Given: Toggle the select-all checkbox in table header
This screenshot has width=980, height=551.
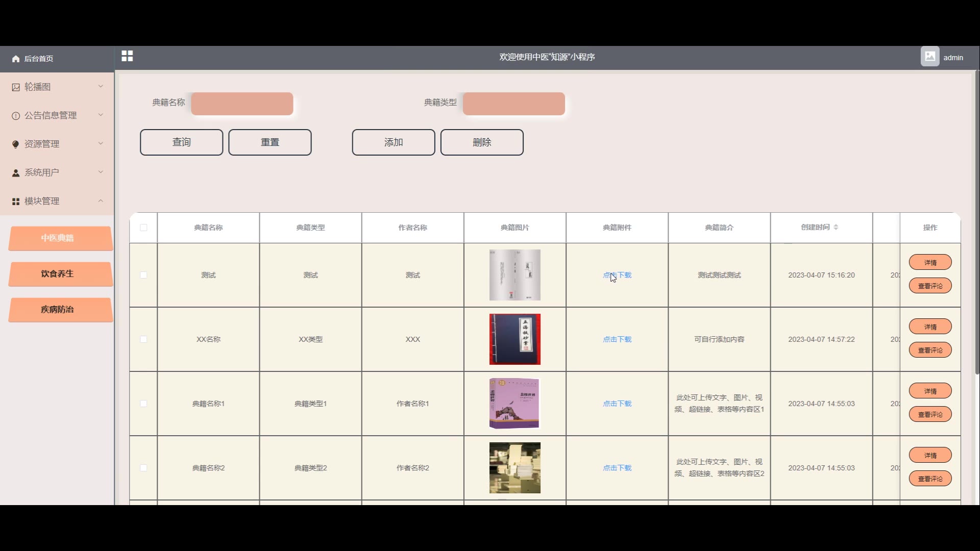Looking at the screenshot, I should [x=143, y=228].
